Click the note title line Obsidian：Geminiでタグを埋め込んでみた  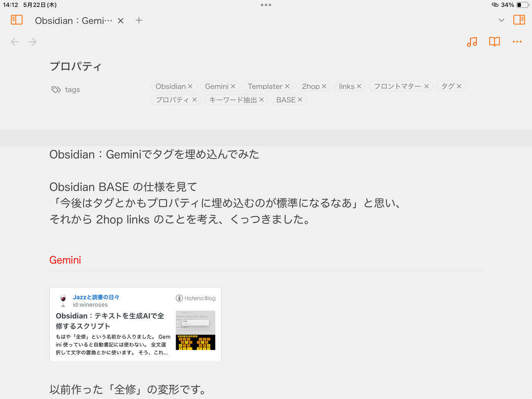[154, 154]
